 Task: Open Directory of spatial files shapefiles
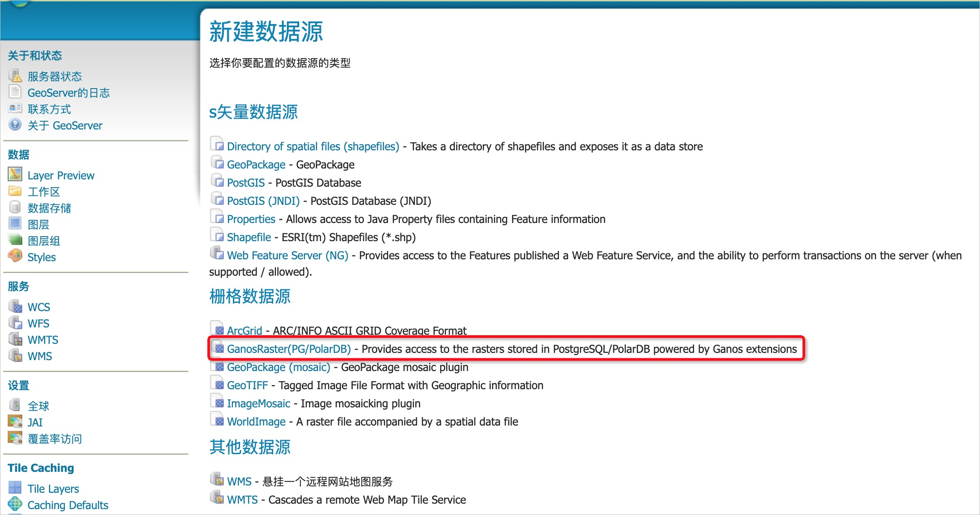click(313, 147)
